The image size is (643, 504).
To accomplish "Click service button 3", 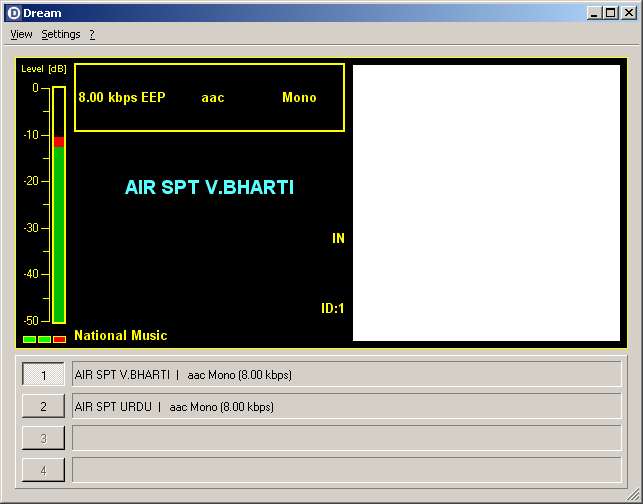I will tap(43, 438).
